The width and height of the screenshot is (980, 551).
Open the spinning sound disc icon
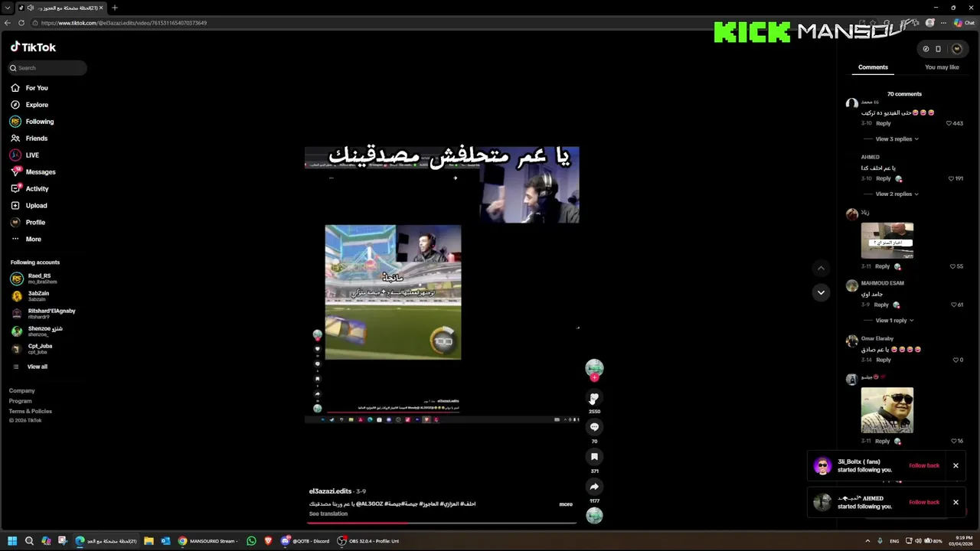[594, 516]
